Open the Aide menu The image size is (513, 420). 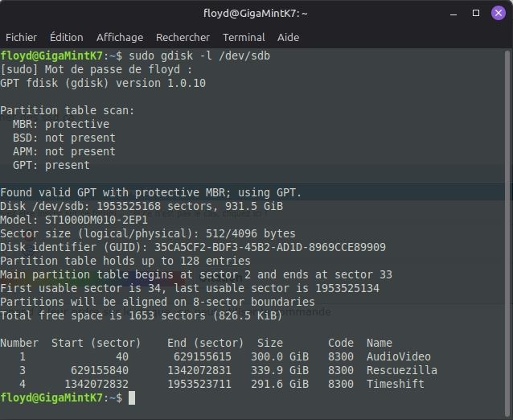[288, 37]
